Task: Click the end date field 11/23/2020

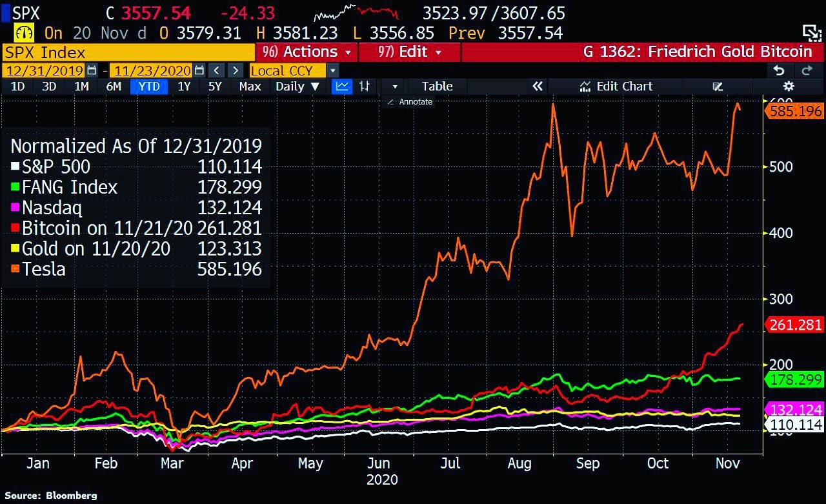Action: point(151,70)
